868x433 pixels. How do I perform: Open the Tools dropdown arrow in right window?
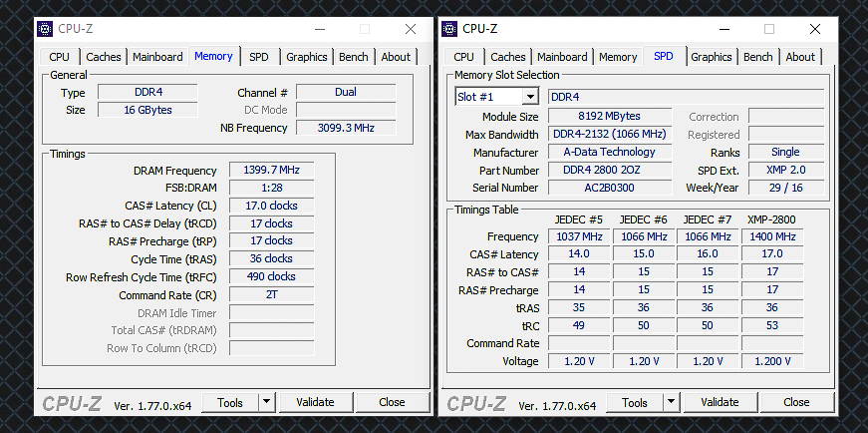[x=672, y=402]
